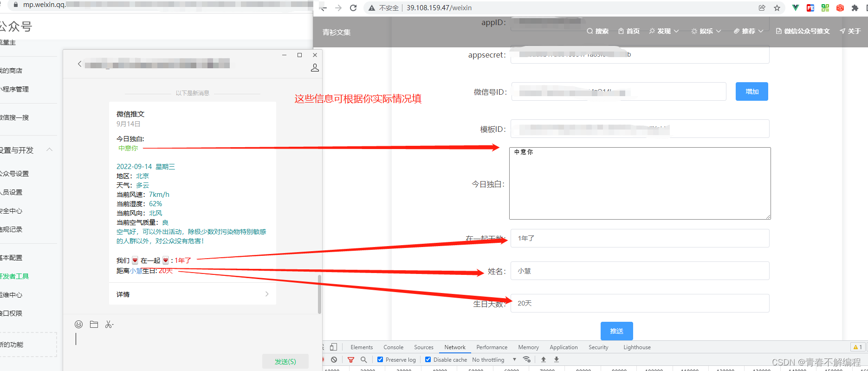This screenshot has height=371, width=868.
Task: Click the 发送(S) send button
Action: point(285,361)
